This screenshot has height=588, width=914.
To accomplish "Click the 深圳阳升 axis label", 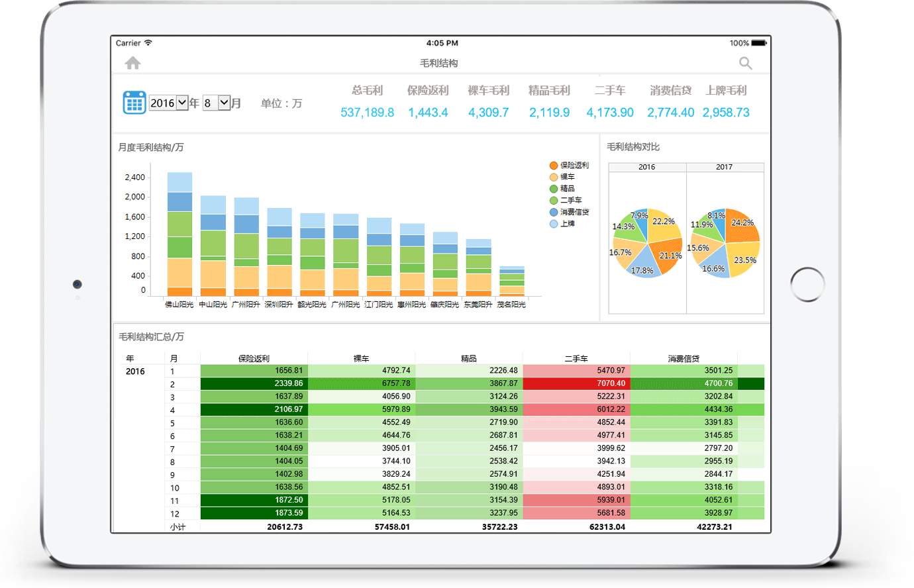I will click(279, 305).
